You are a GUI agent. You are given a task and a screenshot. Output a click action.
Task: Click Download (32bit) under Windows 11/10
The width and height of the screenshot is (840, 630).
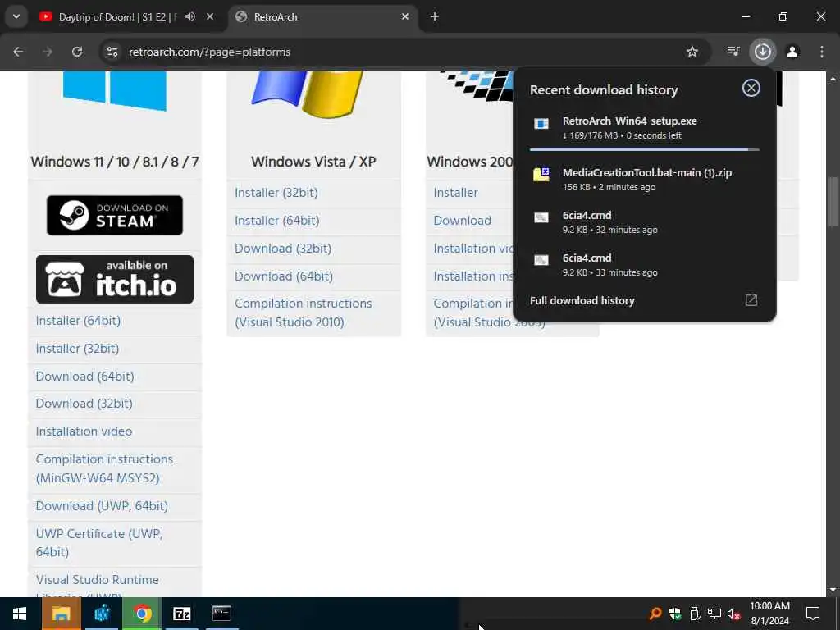pyautogui.click(x=84, y=404)
